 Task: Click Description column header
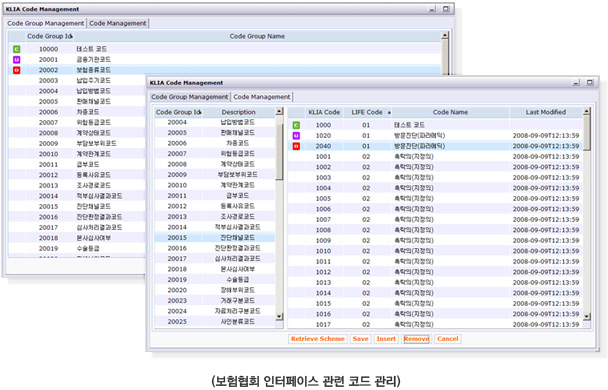[x=238, y=112]
